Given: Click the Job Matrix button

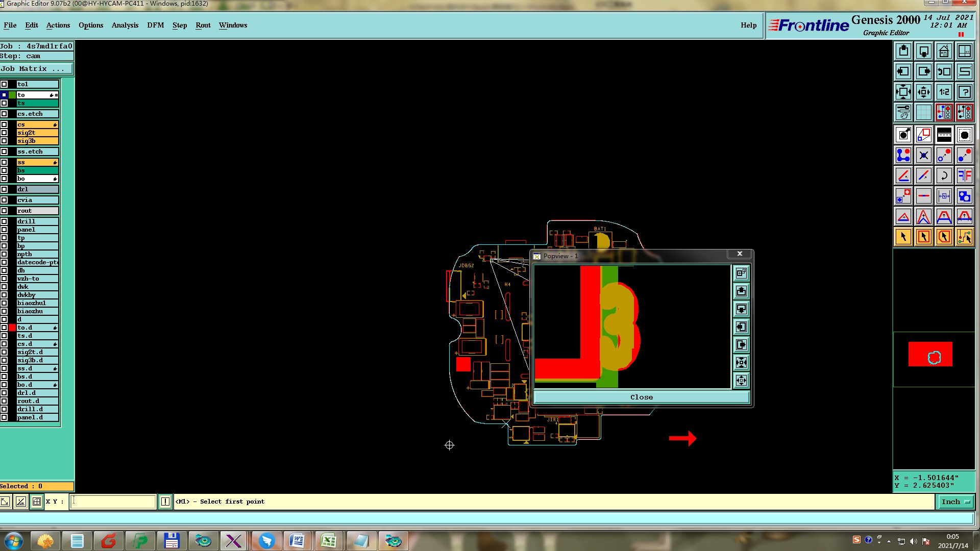Looking at the screenshot, I should click(37, 69).
